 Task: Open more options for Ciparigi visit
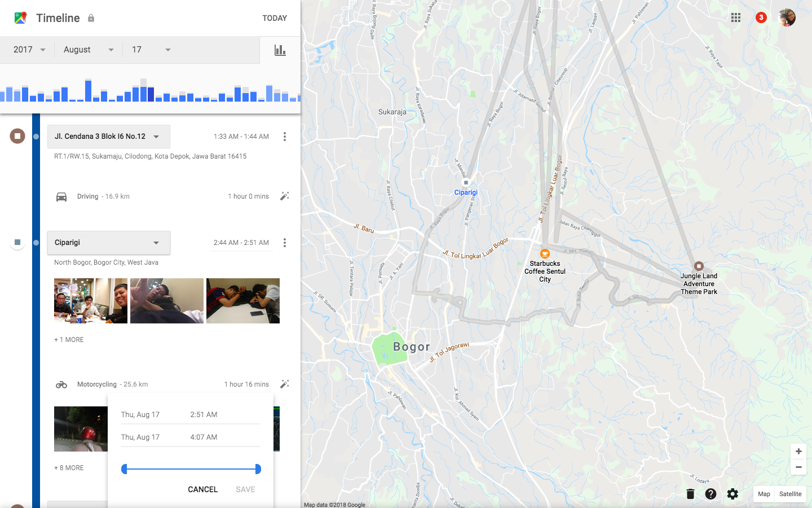285,243
